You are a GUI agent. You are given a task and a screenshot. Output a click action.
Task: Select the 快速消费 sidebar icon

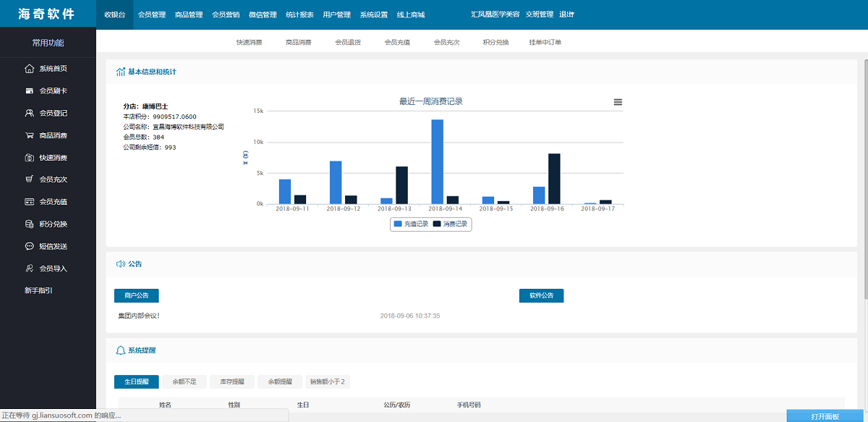[x=30, y=158]
